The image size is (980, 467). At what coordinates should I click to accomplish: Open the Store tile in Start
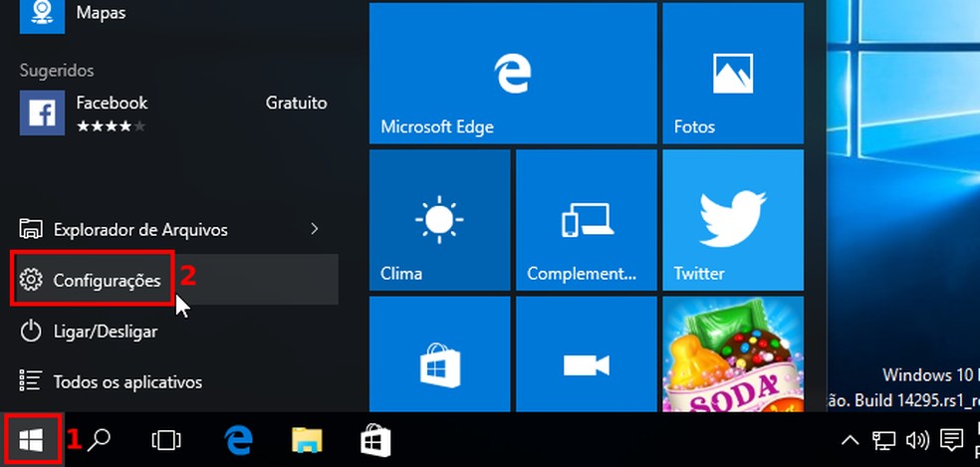440,353
